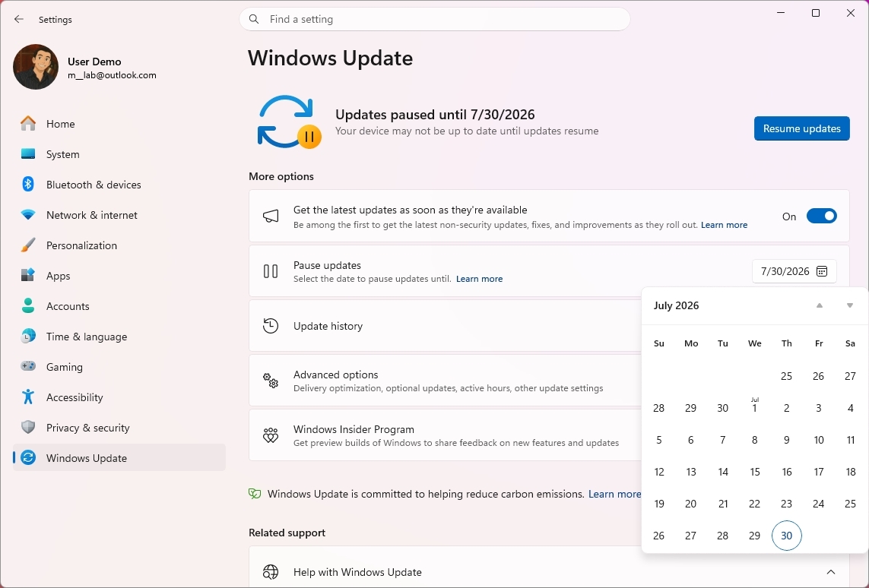This screenshot has height=588, width=869.
Task: Open System settings page
Action: coord(119,154)
